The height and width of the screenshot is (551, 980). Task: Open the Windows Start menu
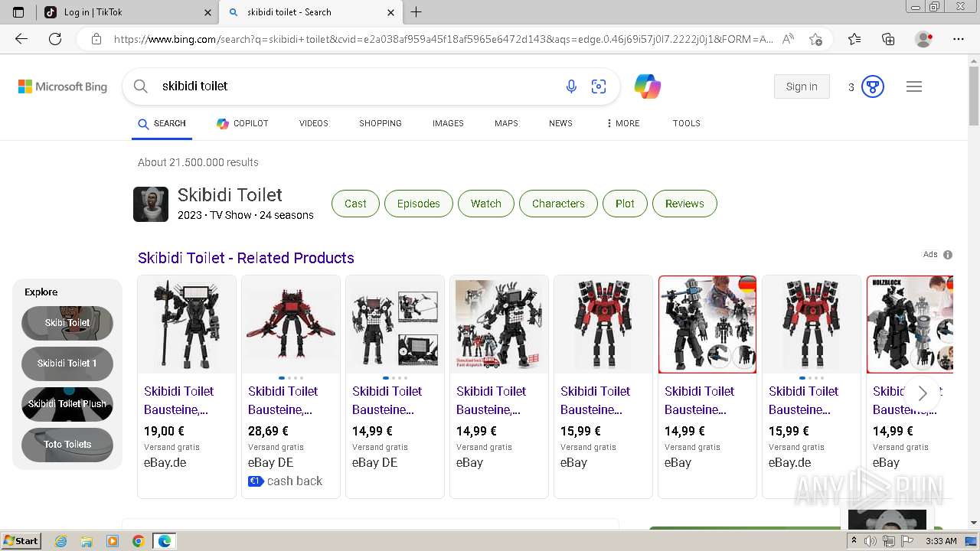(21, 541)
